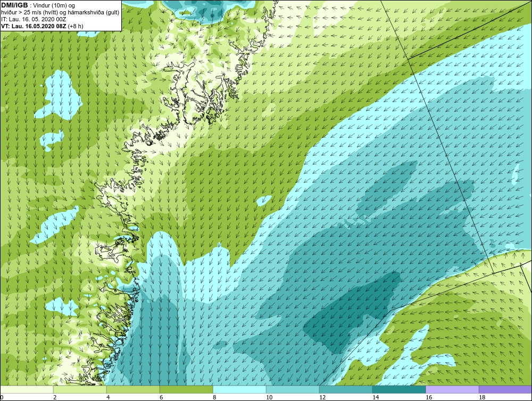Click the 10–12 m/s turquoise legend swatch
Screen dimensions: 532x401
[x=293, y=389]
